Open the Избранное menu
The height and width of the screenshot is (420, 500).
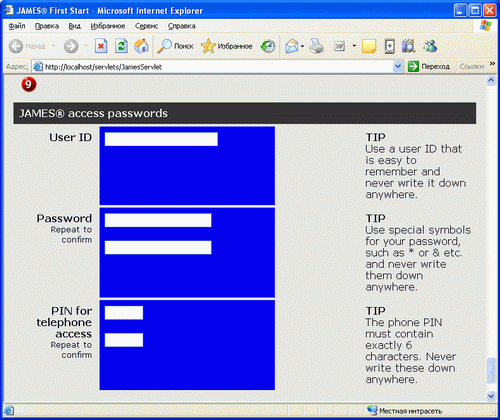pyautogui.click(x=108, y=26)
